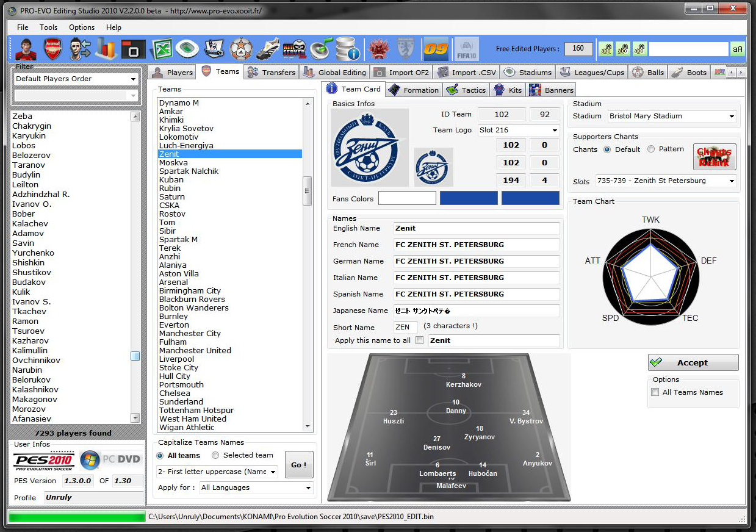Open the Banners sub-tab
Image resolution: width=756 pixels, height=532 pixels.
coord(552,90)
